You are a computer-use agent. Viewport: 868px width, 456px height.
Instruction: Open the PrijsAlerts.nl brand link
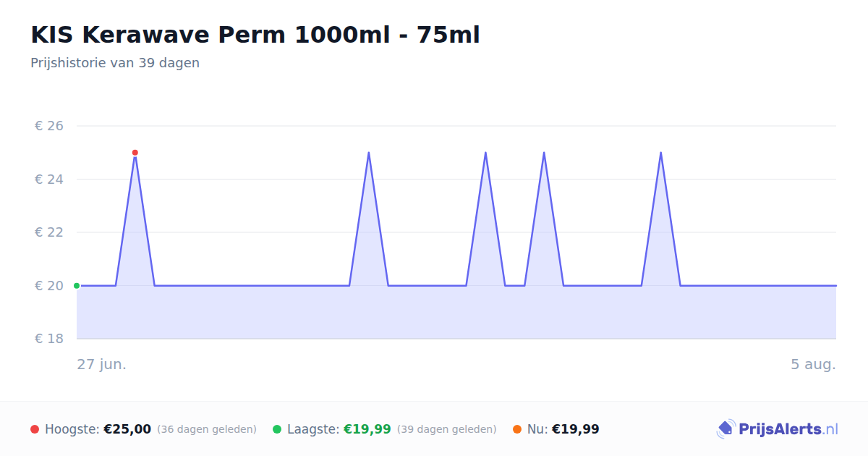pyautogui.click(x=778, y=429)
